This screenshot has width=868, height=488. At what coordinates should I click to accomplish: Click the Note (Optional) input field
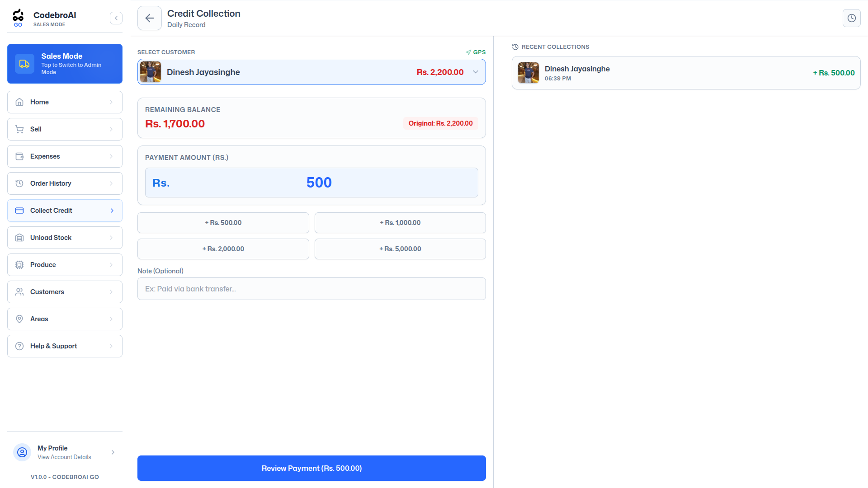coord(311,289)
